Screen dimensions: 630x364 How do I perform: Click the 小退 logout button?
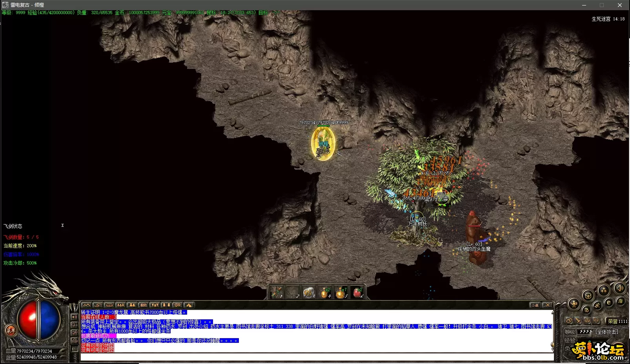(x=535, y=305)
